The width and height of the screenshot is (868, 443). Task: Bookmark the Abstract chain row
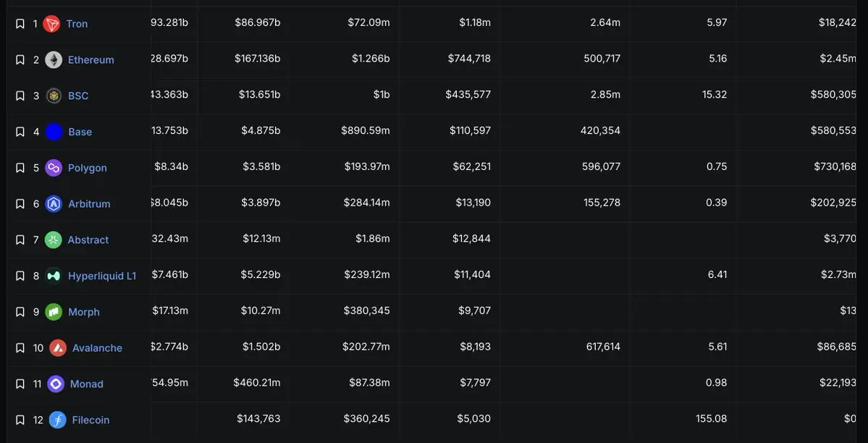pos(20,240)
